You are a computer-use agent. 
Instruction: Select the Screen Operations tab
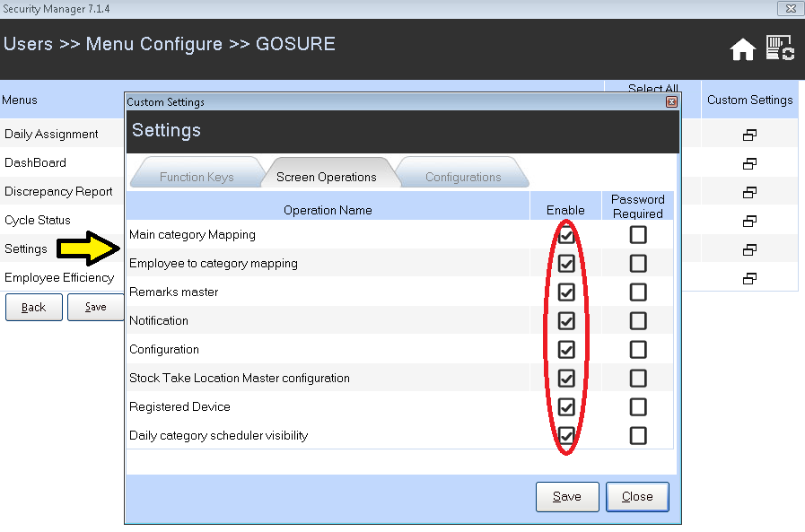327,177
